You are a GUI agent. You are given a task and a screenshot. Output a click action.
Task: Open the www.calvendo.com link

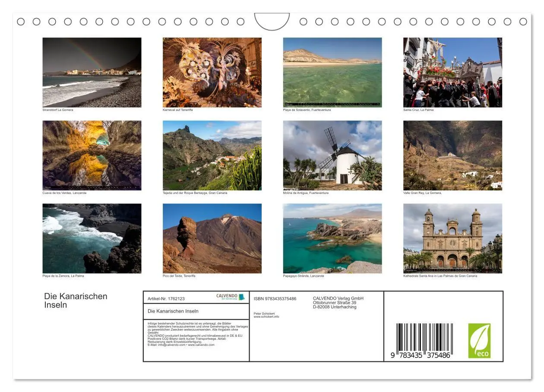[x=202, y=345]
